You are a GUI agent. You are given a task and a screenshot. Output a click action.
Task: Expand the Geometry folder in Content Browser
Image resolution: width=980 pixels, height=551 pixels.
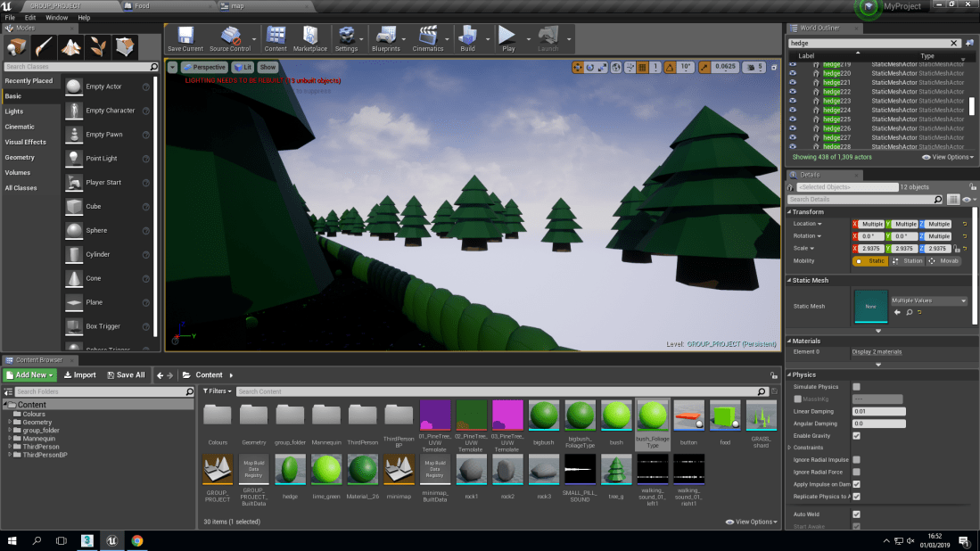[12, 421]
